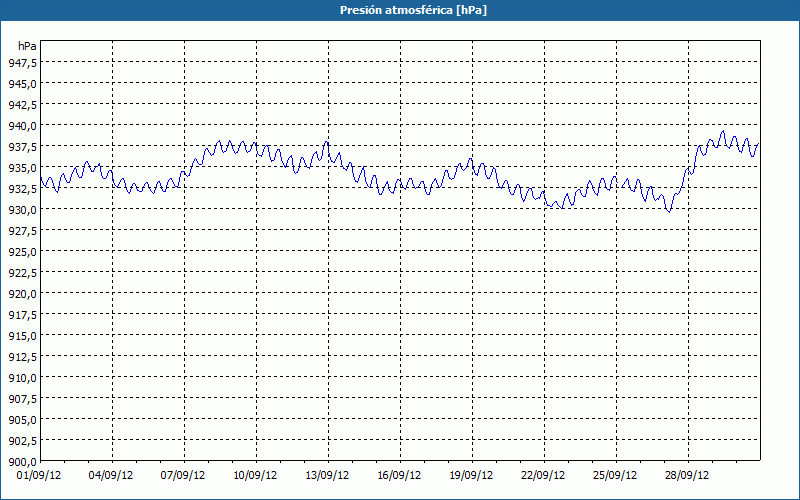
Task: Select the 927,5 y-axis label
Action: click(x=22, y=231)
